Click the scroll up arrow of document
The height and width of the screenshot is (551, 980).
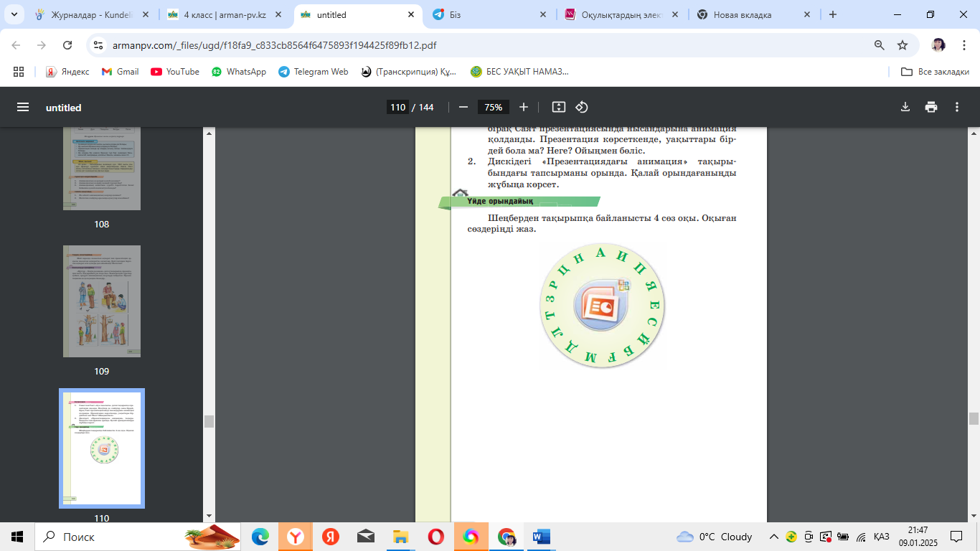tap(974, 133)
